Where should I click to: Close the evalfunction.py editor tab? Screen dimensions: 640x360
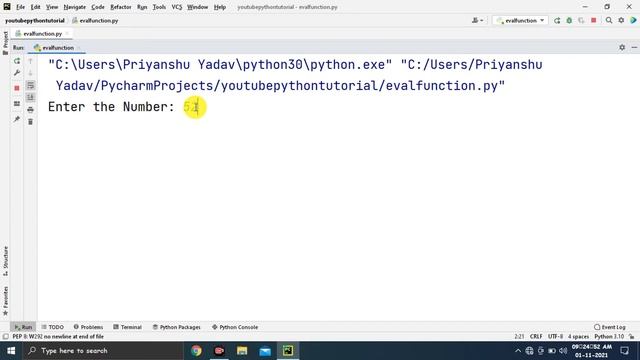[x=67, y=33]
